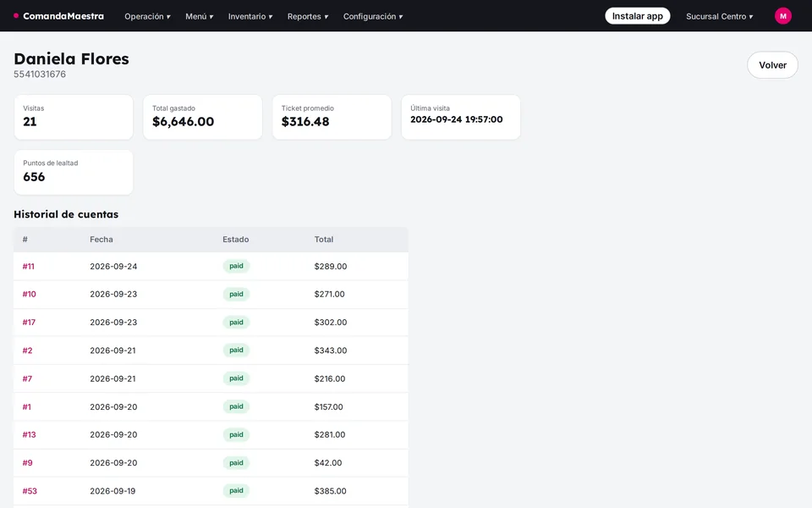Click the $385.00 total cell
The image size is (812, 508).
331,491
